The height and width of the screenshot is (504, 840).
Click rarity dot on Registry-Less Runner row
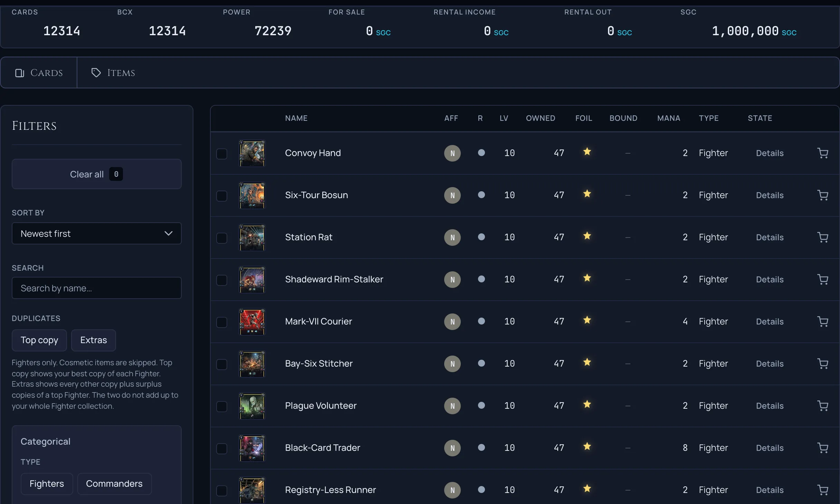point(481,490)
